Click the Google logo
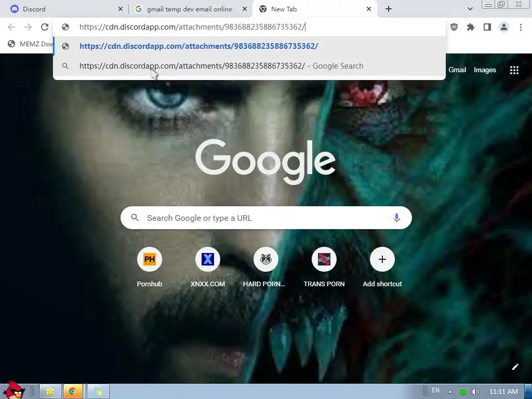The image size is (532, 399). (265, 162)
